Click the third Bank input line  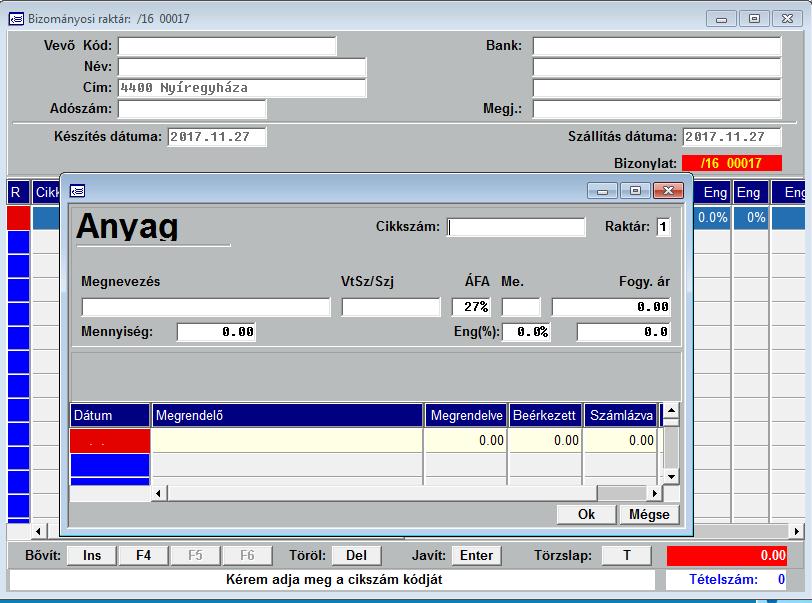point(657,88)
